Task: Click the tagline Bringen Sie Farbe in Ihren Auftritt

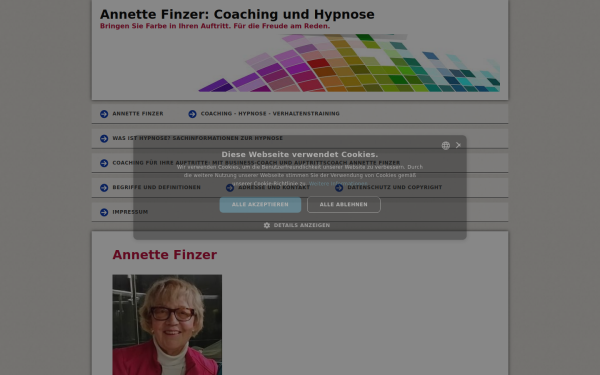Action: 215,26
